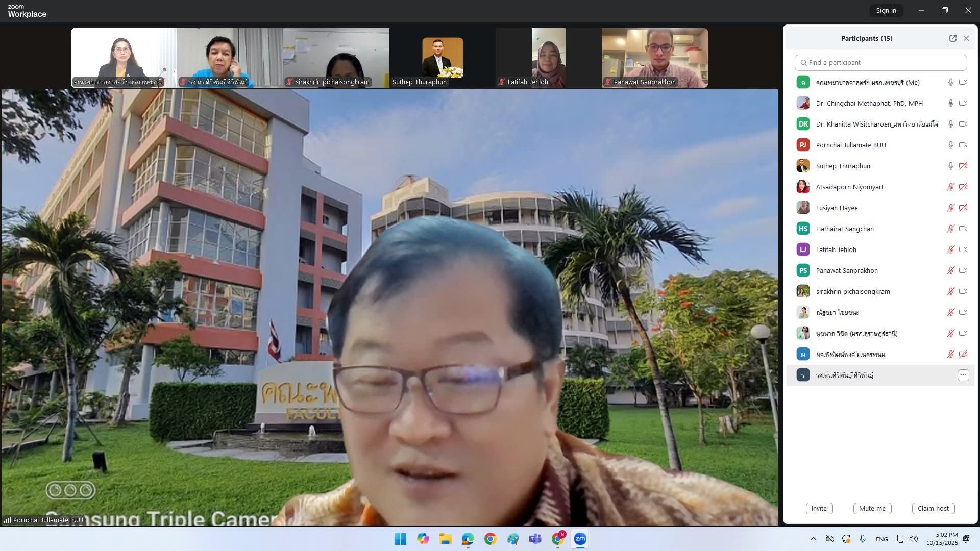The height and width of the screenshot is (551, 980).
Task: Click disabled camera icon for Suthep Thuraphun
Action: (x=963, y=166)
